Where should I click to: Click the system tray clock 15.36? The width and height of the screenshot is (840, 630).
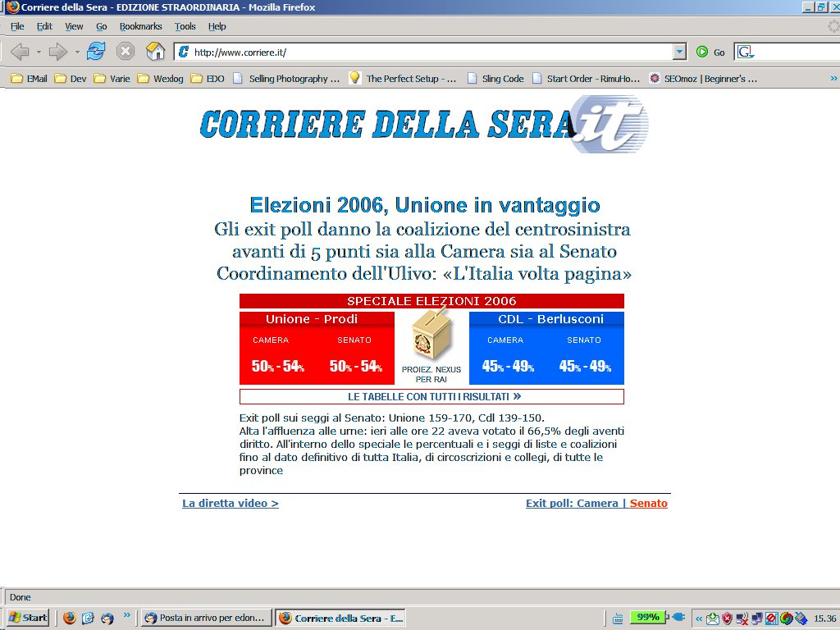[x=824, y=619]
